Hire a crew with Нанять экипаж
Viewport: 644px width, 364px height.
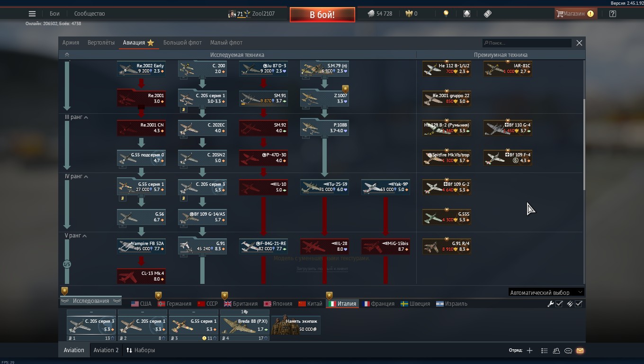(x=296, y=325)
